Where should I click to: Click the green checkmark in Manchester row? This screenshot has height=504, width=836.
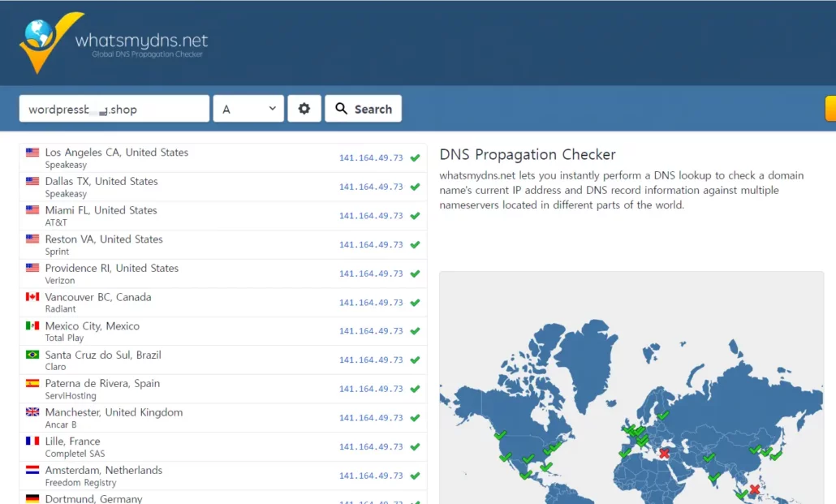(x=416, y=418)
